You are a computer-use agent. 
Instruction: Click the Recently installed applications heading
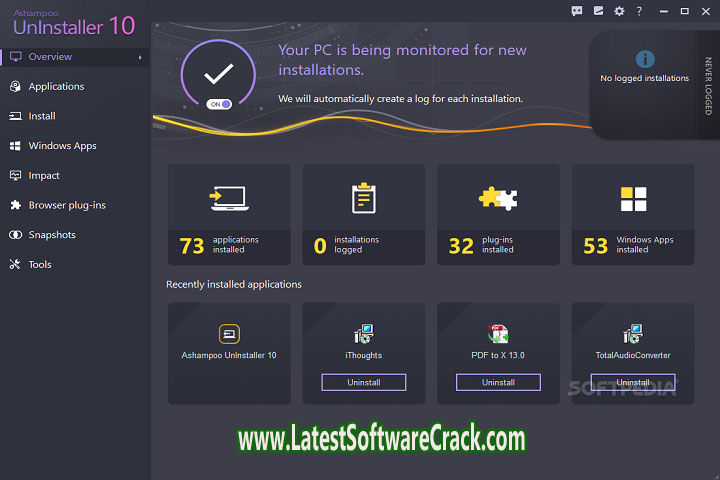click(x=234, y=284)
